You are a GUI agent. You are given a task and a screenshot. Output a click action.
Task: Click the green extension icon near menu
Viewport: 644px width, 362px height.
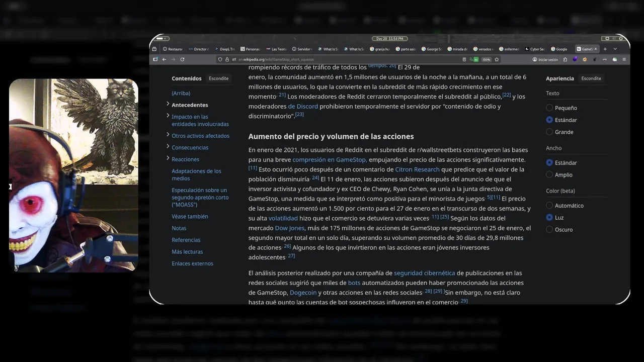pos(614,59)
